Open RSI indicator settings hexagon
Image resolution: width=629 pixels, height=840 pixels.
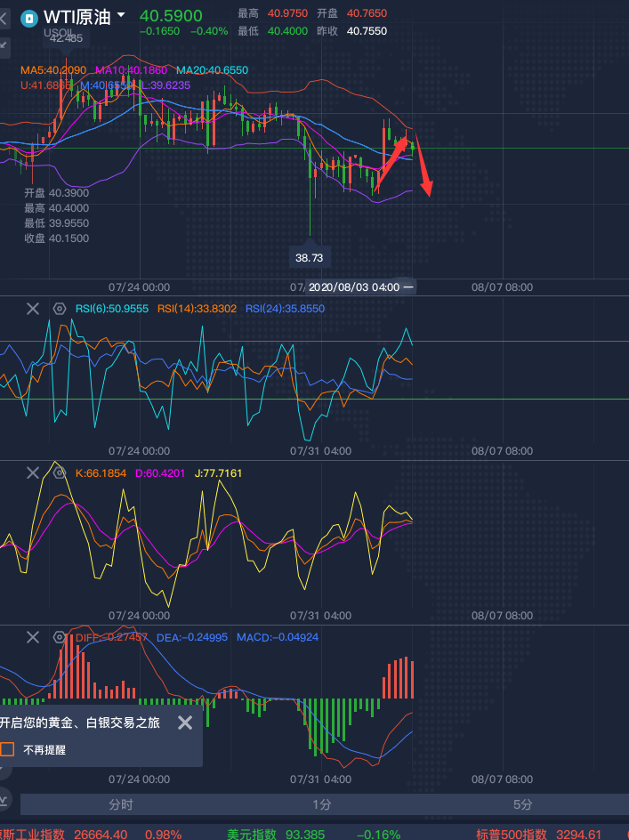[x=59, y=309]
